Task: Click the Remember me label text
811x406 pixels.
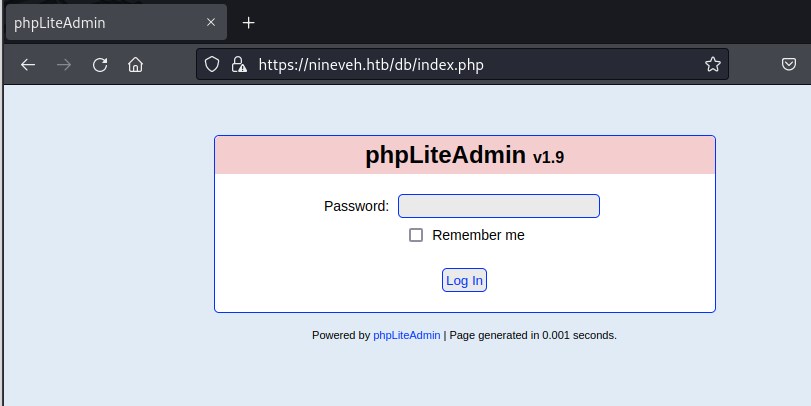Action: pyautogui.click(x=478, y=235)
